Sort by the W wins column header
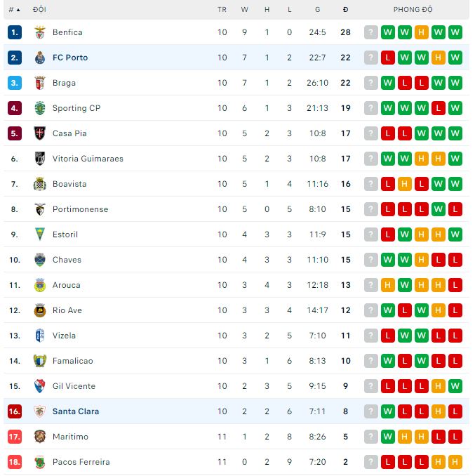The height and width of the screenshot is (476, 475). 244,10
